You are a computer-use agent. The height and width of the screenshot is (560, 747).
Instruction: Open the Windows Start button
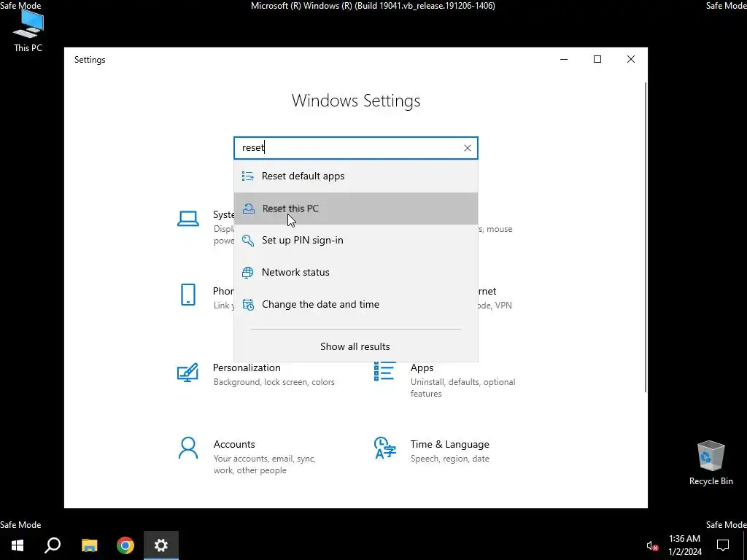tap(18, 545)
